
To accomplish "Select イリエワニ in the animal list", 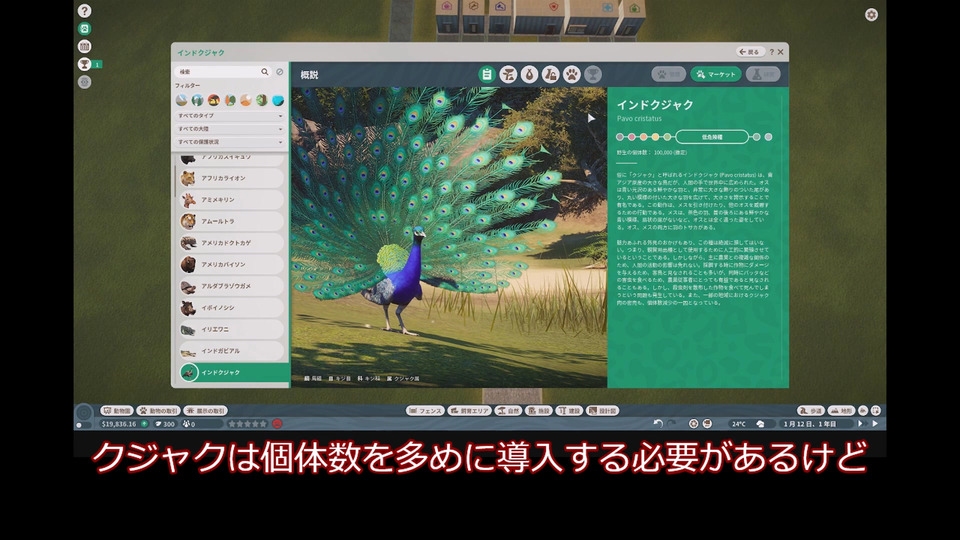I will pos(232,329).
